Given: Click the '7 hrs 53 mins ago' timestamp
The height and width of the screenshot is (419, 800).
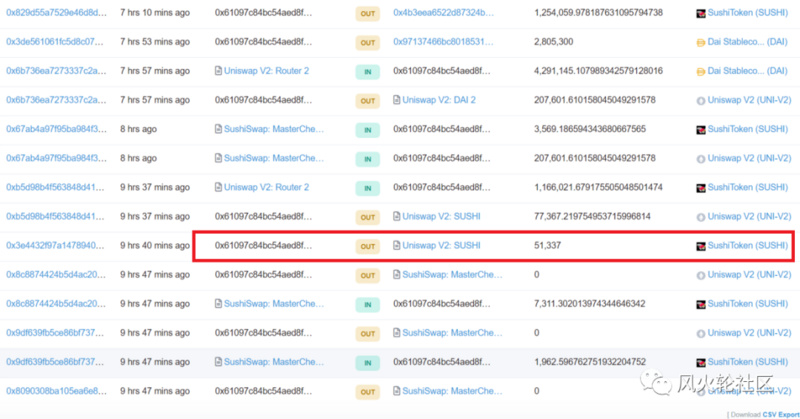Looking at the screenshot, I should coord(155,42).
